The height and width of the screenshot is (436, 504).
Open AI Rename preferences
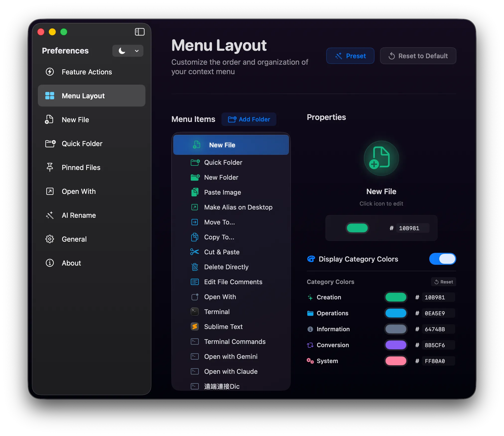pyautogui.click(x=91, y=215)
